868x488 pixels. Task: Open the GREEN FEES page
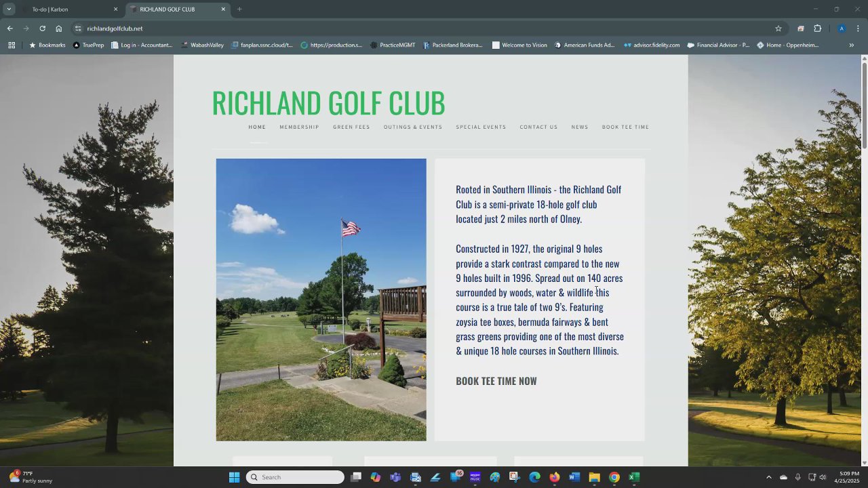pos(351,127)
